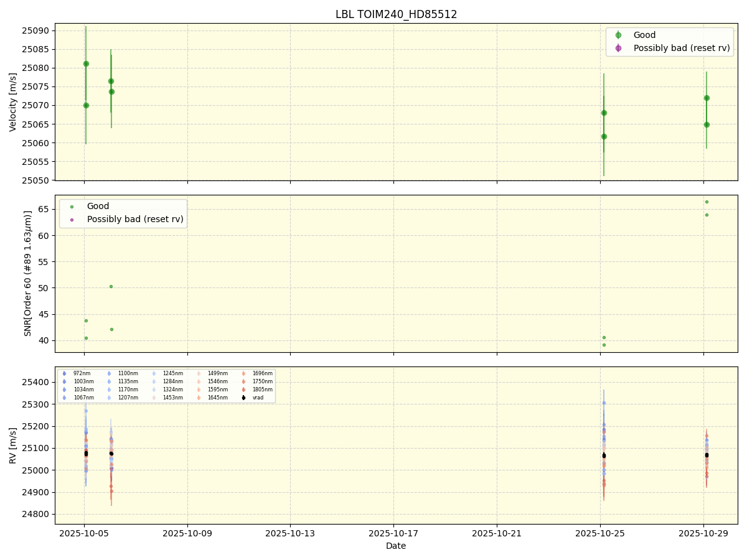Screen dimensions: 747x560
Task: Click the 2025-10-29 date tick label
Action: pyautogui.click(x=703, y=533)
